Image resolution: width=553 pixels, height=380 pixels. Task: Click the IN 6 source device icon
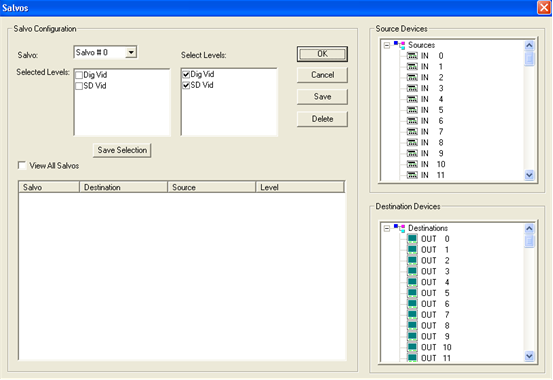(412, 121)
